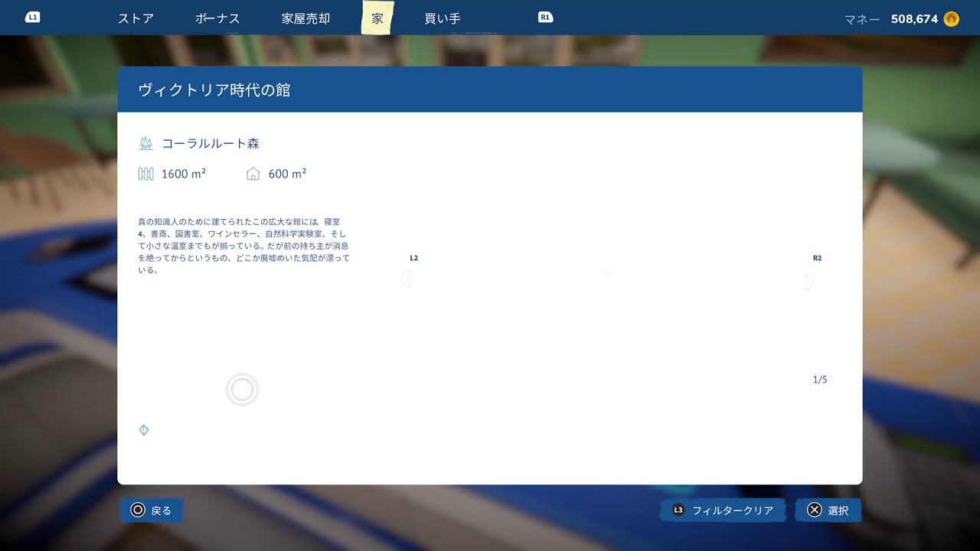980x551 pixels.
Task: Clear filters with フィルタークリア button
Action: point(723,510)
